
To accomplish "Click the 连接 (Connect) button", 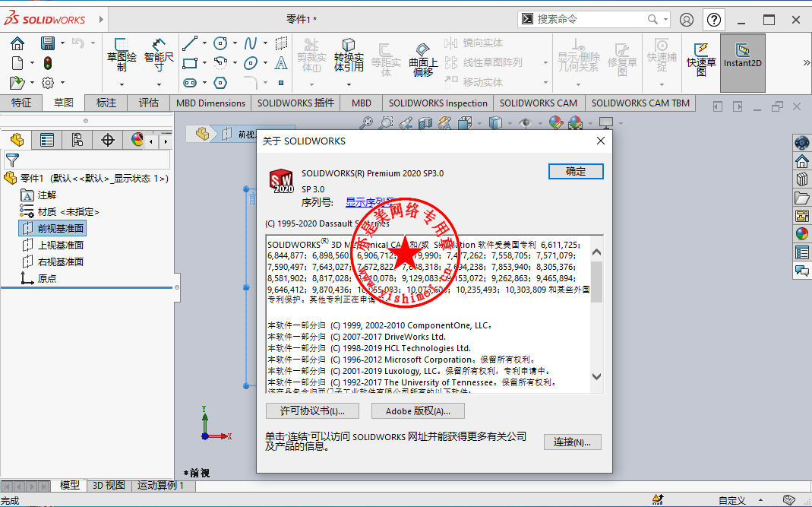I will pos(572,442).
